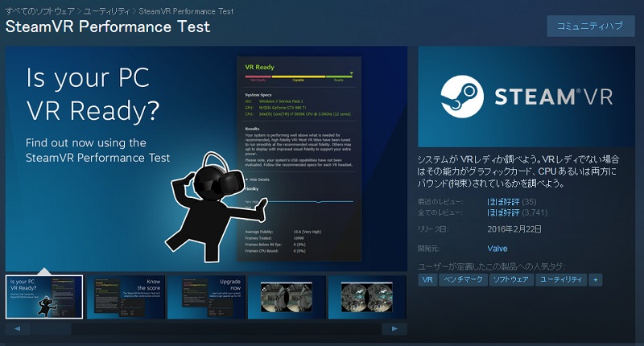Open the コミュニティハブ button

click(590, 26)
